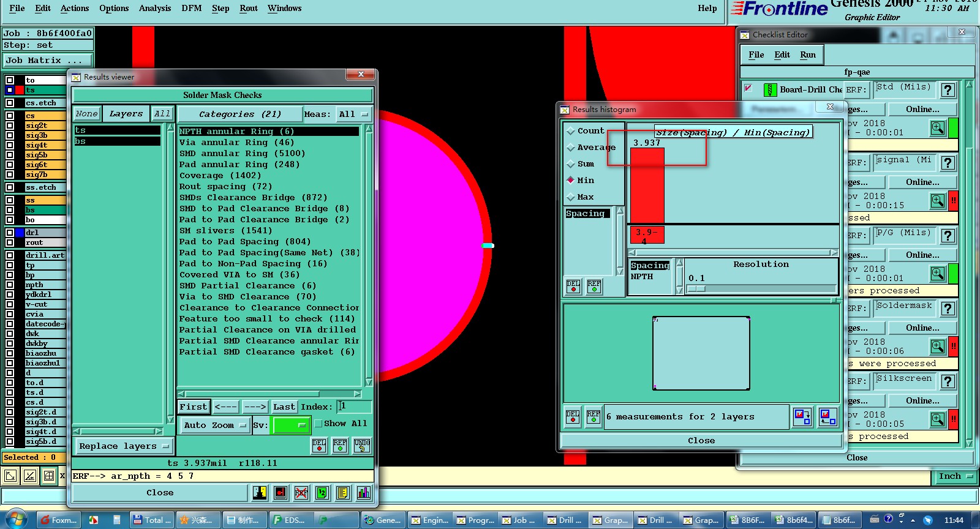Screen dimensions: 980x529
Task: Select the Max radio option
Action: (571, 197)
